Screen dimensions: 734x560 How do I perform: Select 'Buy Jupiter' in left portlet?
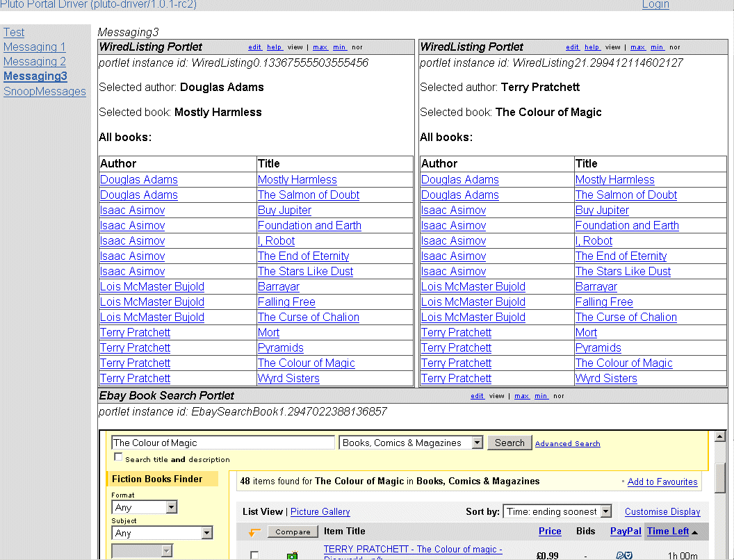(x=284, y=210)
